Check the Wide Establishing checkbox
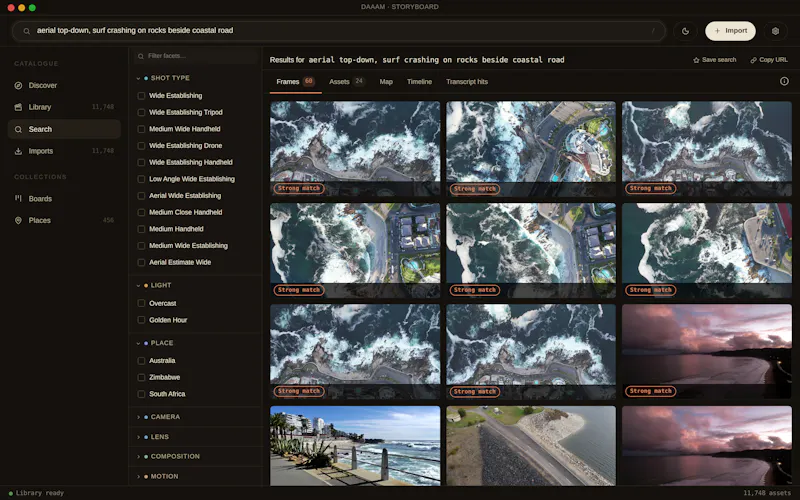 point(141,95)
